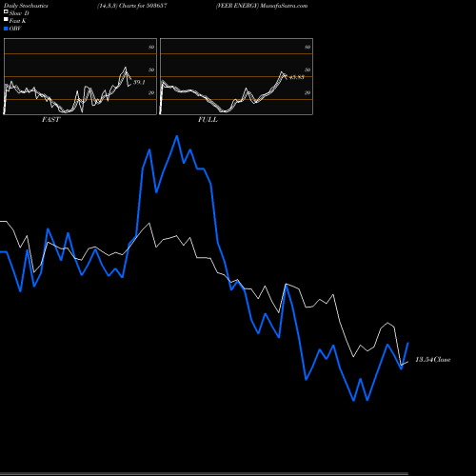Click the 'Slow D' legend label

tap(19, 13)
